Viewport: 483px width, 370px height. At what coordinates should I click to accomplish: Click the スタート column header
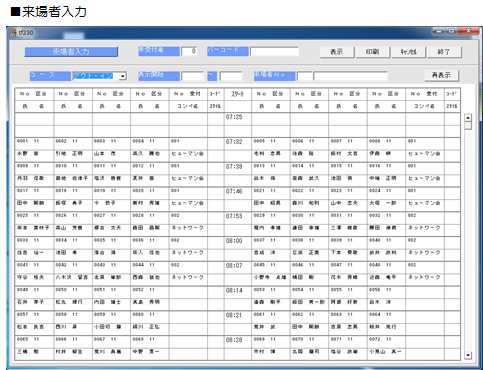coord(237,94)
